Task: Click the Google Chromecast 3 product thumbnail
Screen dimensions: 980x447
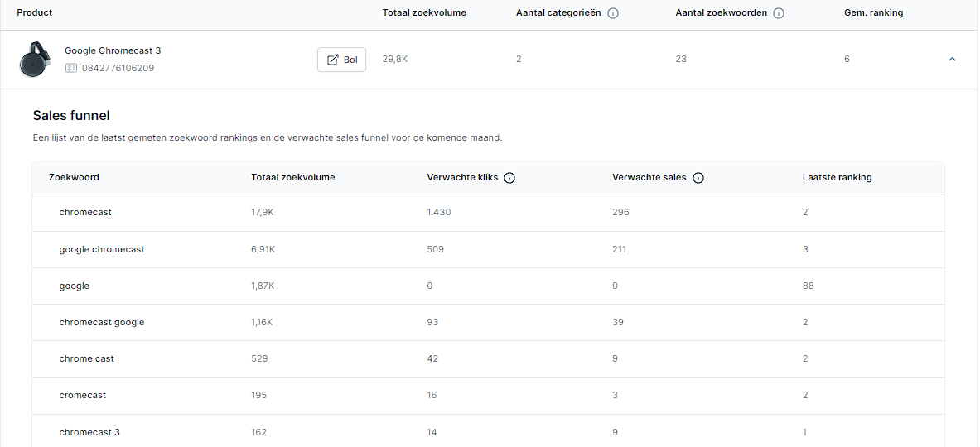Action: (36, 60)
